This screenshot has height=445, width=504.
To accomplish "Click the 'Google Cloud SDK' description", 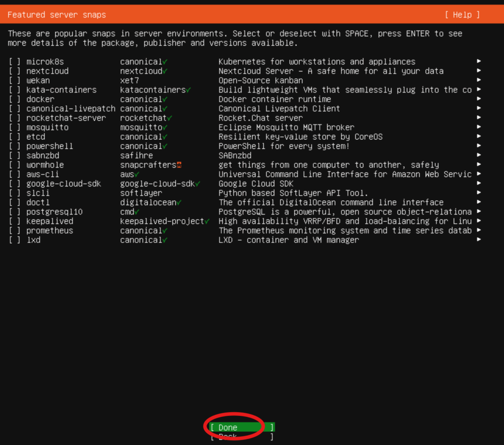I will pos(256,184).
